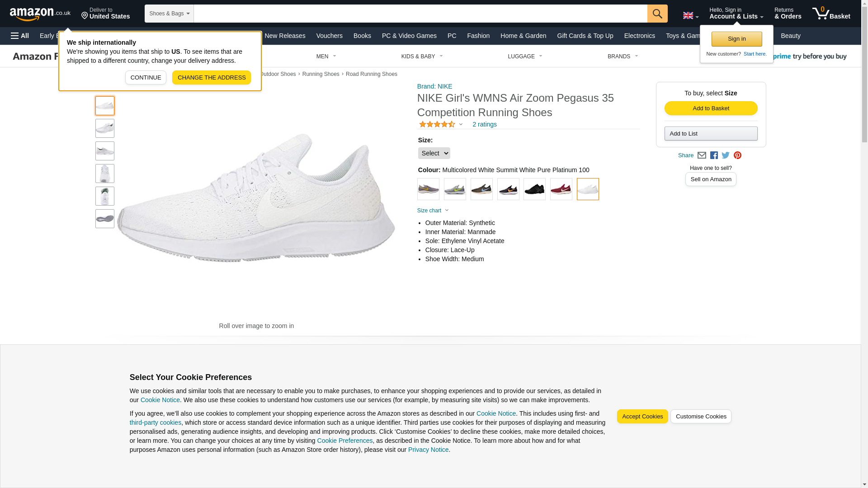868x488 pixels.
Task: Click in the search text field
Action: coord(420,14)
